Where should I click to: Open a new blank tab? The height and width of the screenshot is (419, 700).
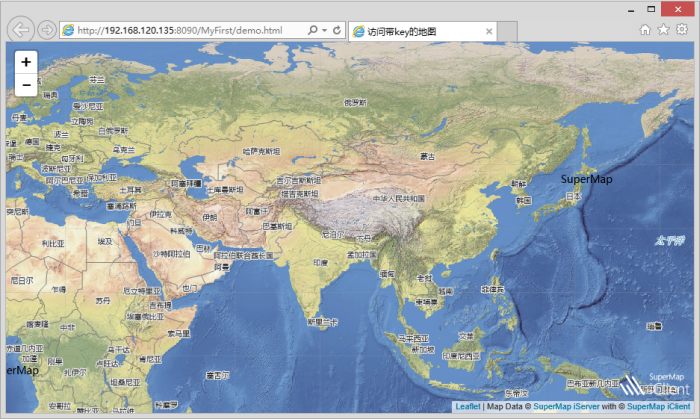pos(508,31)
